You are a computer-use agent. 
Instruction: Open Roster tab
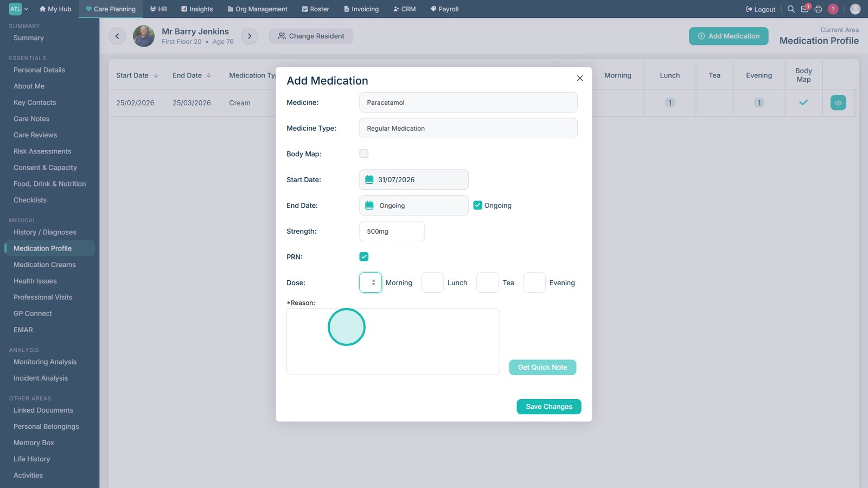pyautogui.click(x=316, y=9)
